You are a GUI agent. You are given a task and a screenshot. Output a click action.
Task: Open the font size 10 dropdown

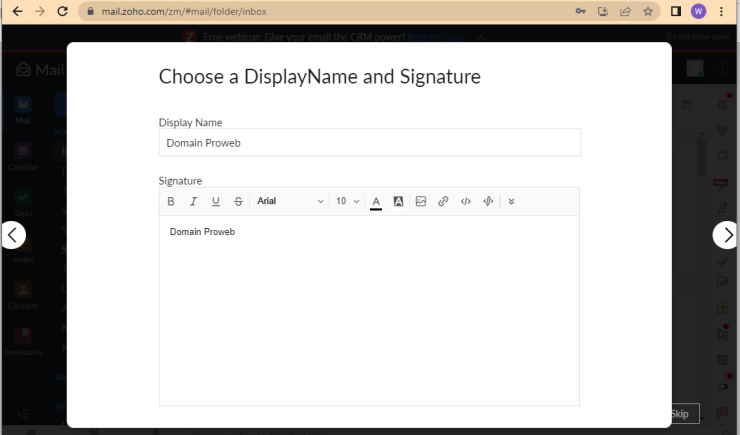(347, 201)
